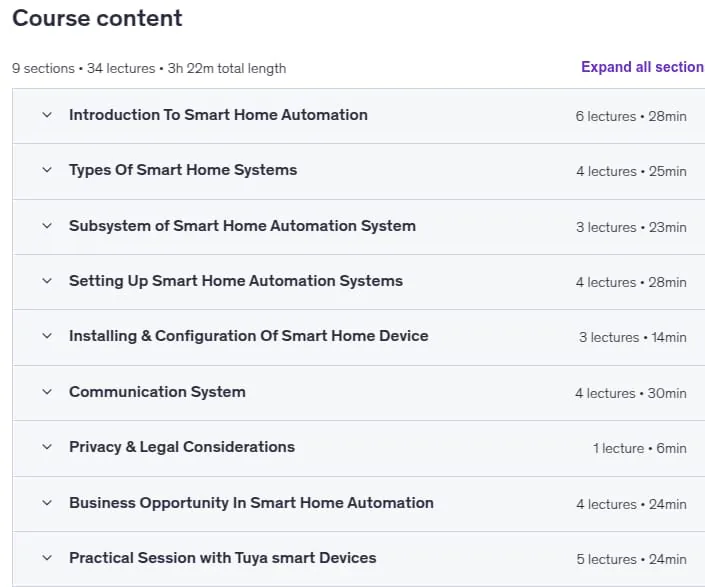The height and width of the screenshot is (587, 705).
Task: Expand the Introduction To Smart Home Automation chevron
Action: (x=47, y=115)
